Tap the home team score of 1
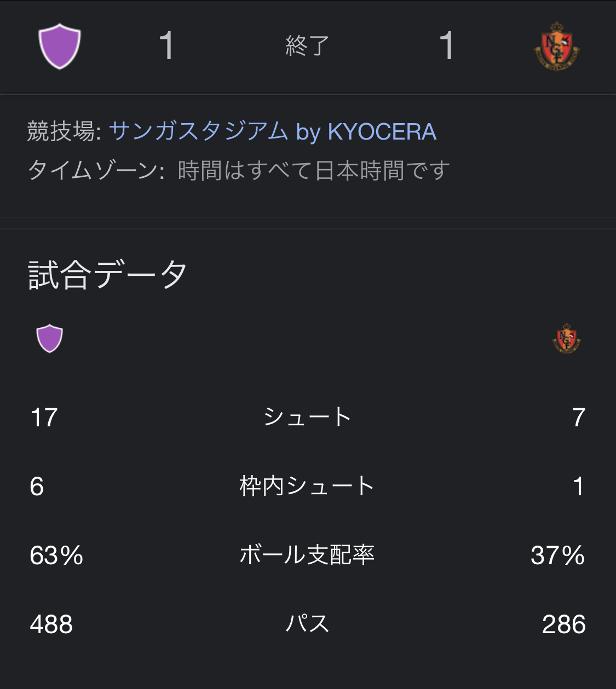This screenshot has height=689, width=616. pyautogui.click(x=166, y=45)
